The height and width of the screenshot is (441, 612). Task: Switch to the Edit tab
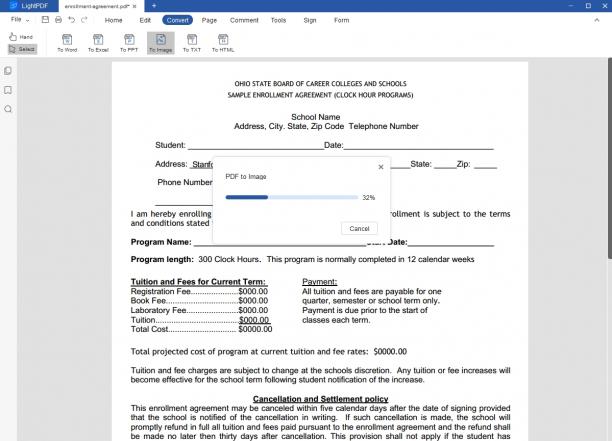point(145,20)
